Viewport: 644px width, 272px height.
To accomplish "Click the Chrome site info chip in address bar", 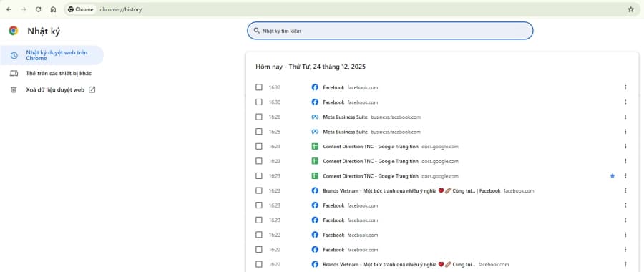I will tap(81, 9).
